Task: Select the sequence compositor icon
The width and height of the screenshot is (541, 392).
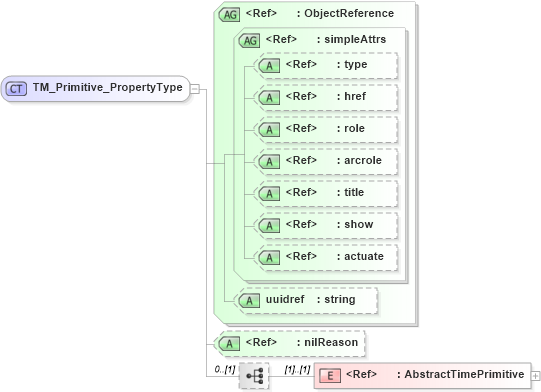Action: (254, 376)
